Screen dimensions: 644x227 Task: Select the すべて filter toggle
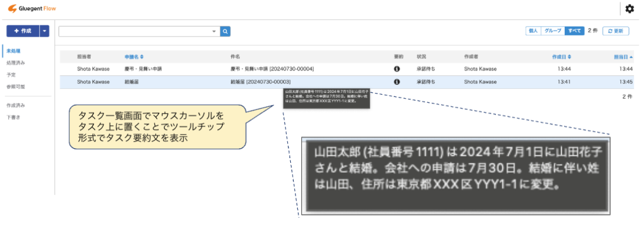[575, 31]
